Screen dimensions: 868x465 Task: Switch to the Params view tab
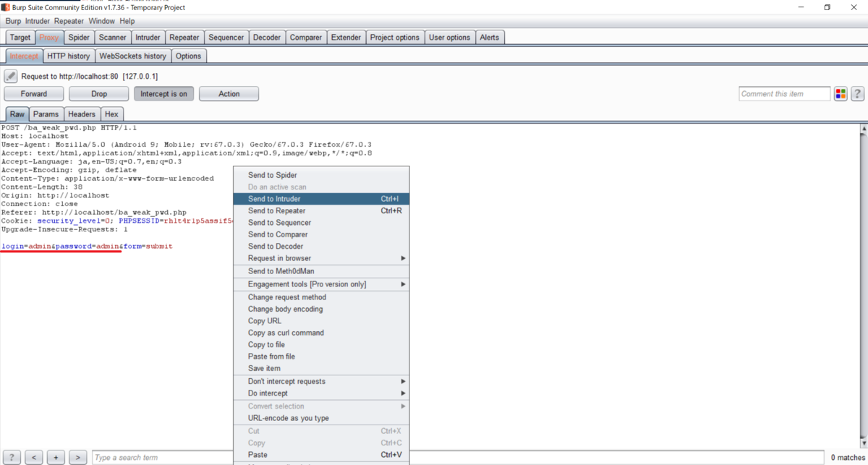pyautogui.click(x=46, y=114)
